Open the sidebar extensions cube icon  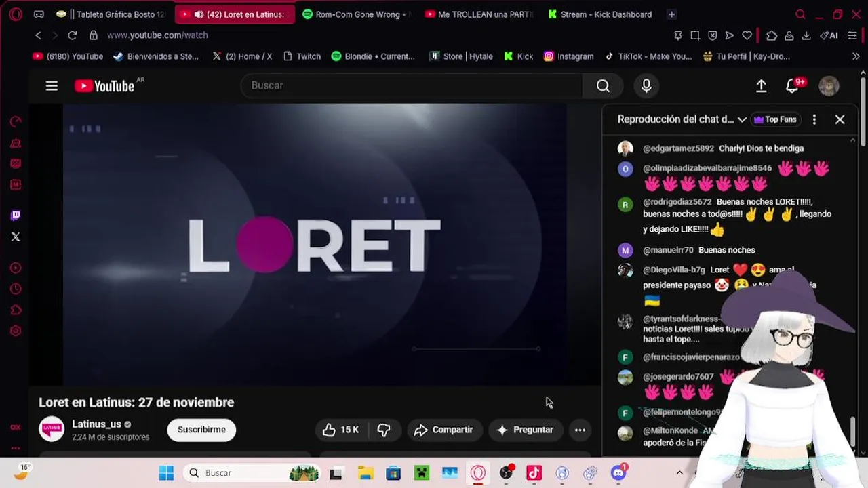pyautogui.click(x=16, y=310)
